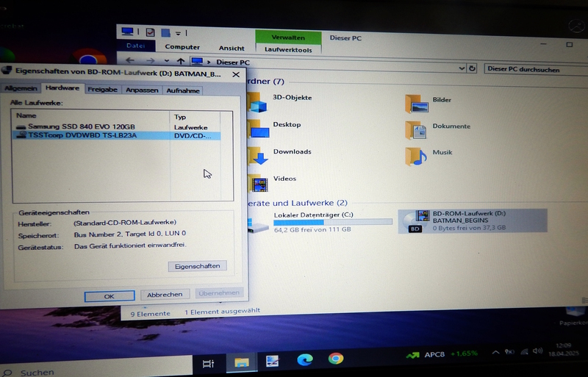Open the Datei ribbon menu
This screenshot has height=377, width=588.
[136, 46]
